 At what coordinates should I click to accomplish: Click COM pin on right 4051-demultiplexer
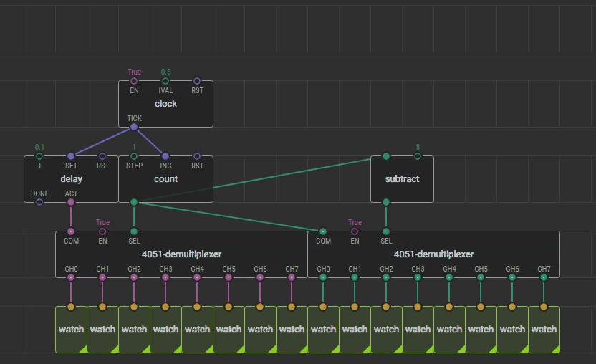pyautogui.click(x=323, y=231)
